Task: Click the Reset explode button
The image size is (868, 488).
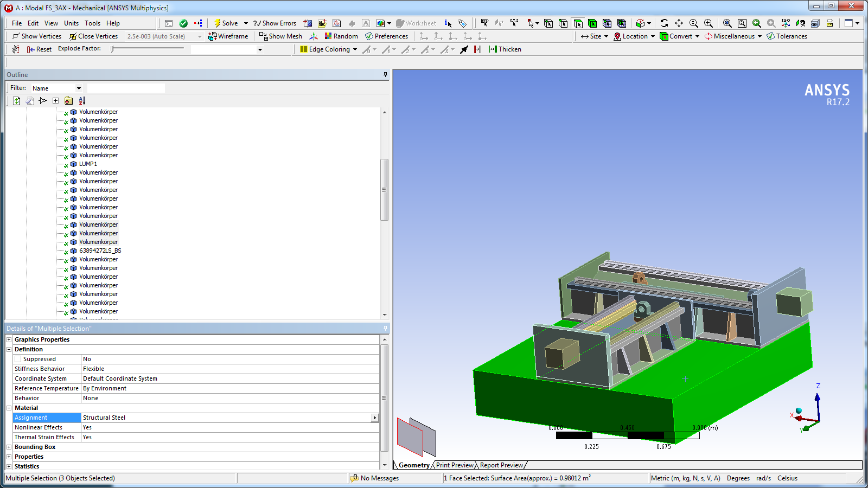Action: click(x=39, y=49)
